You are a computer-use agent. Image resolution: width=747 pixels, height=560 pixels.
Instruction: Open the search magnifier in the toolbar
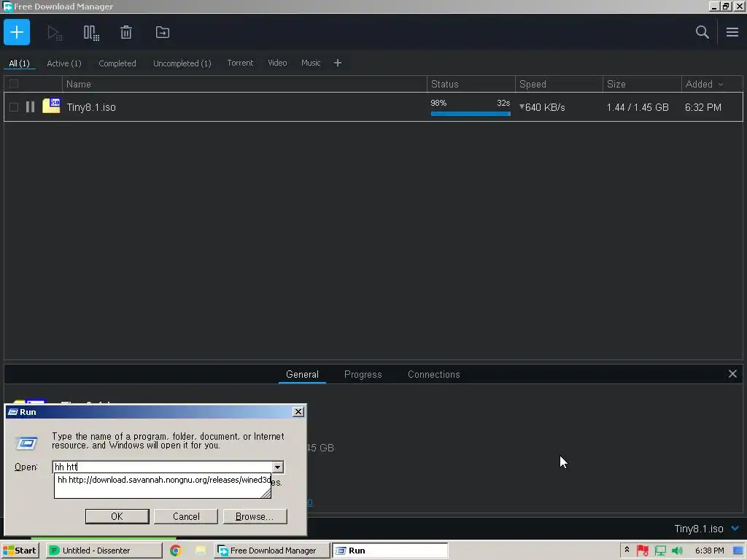point(702,32)
